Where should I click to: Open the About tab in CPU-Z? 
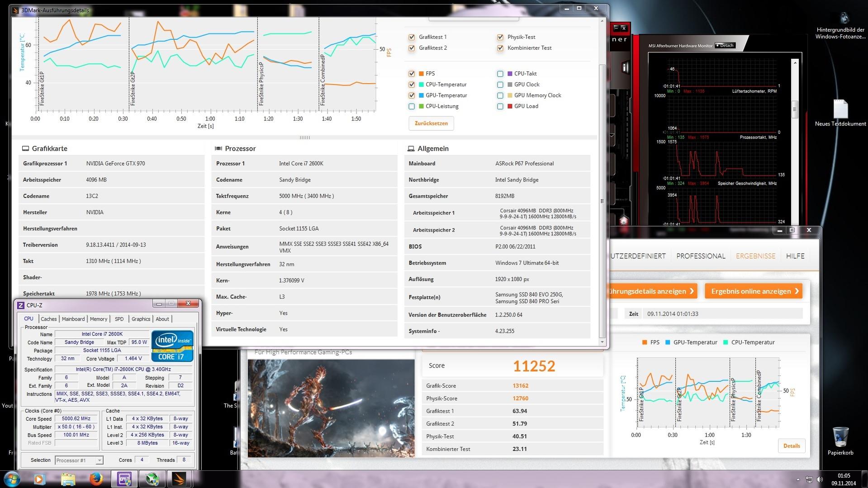point(162,319)
